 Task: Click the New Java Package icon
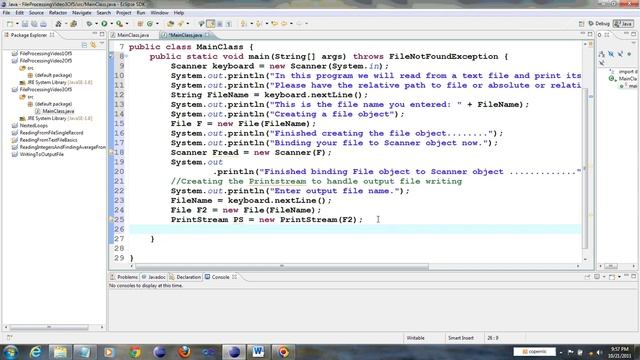140,24
